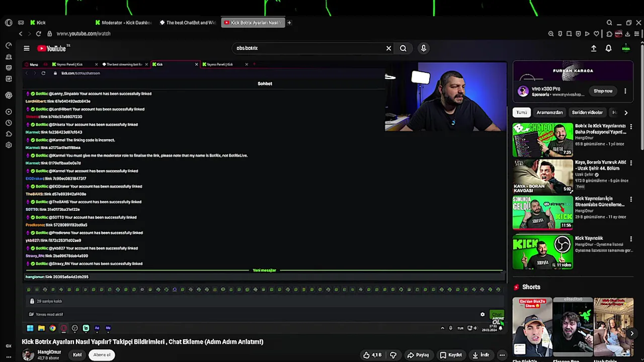Save the video with Kaydet
Viewport: 644px width, 362px height.
451,355
